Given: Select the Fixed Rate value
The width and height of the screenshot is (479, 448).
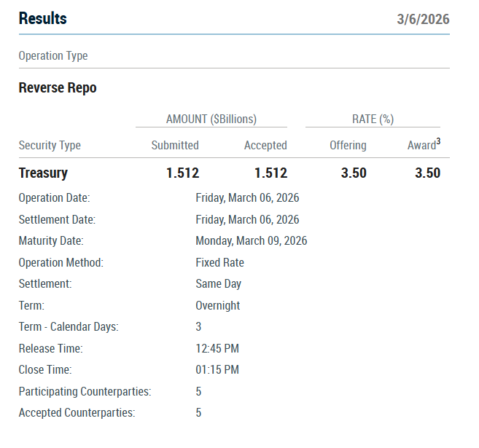Looking at the screenshot, I should click(x=220, y=263).
